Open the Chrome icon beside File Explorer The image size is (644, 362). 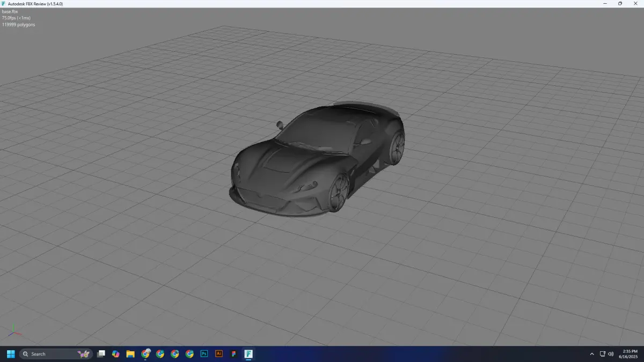[x=145, y=354]
